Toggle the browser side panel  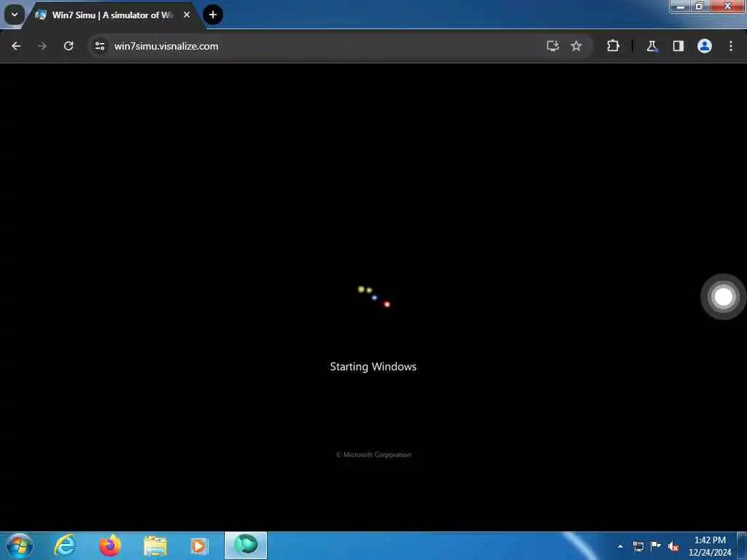[x=678, y=46]
